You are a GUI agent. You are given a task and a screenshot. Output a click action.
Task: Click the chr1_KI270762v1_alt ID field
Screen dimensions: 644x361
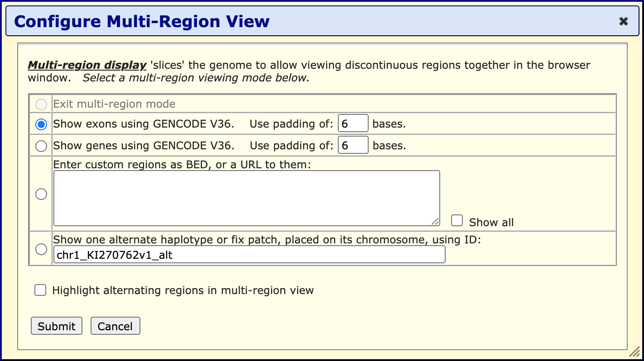coord(249,254)
